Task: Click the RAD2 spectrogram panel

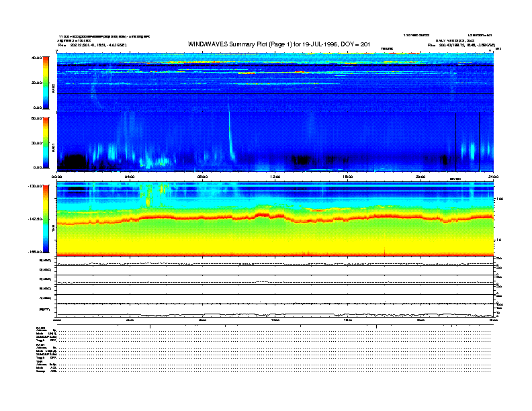Action: pyautogui.click(x=275, y=83)
